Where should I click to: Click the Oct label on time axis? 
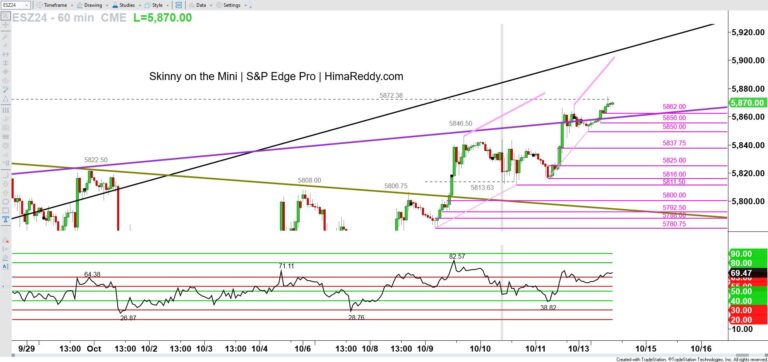(x=93, y=349)
